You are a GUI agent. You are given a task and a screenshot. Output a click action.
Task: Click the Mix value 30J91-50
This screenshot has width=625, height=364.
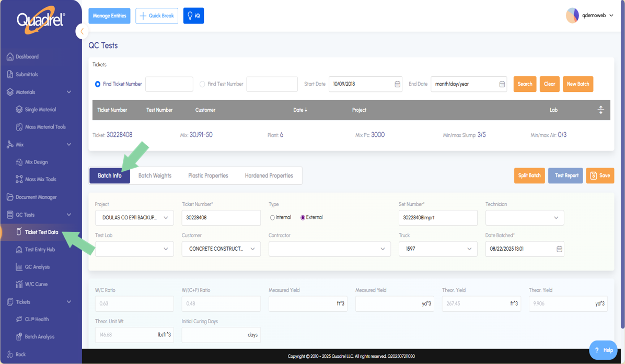tap(201, 135)
